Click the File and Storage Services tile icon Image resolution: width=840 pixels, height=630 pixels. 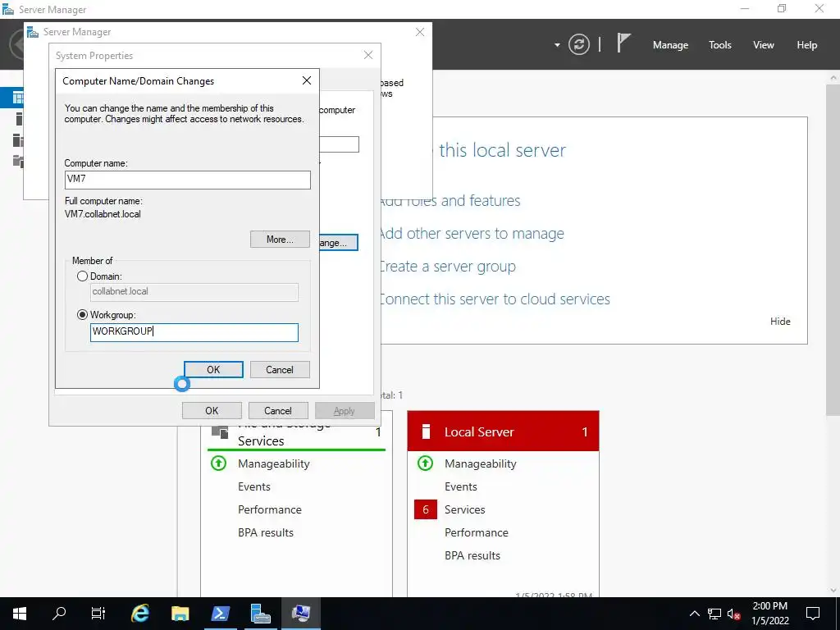pyautogui.click(x=220, y=431)
